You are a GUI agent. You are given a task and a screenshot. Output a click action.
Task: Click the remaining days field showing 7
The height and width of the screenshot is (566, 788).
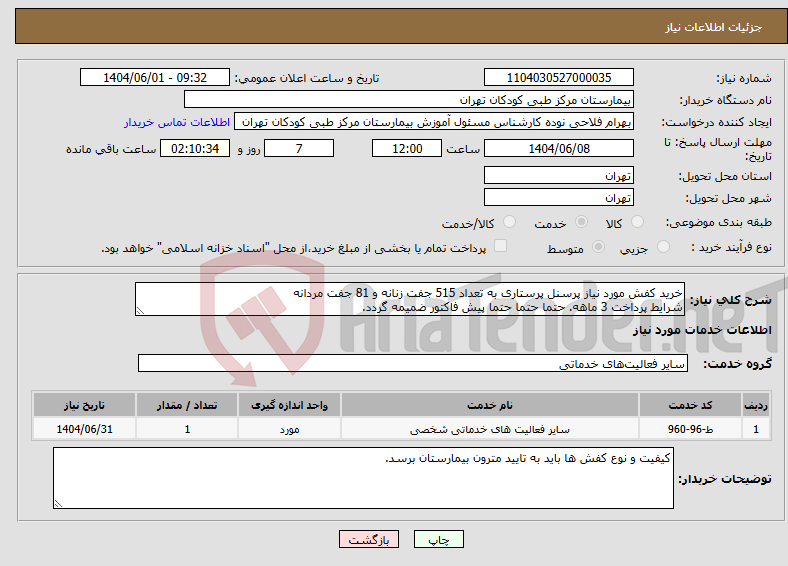[299, 148]
